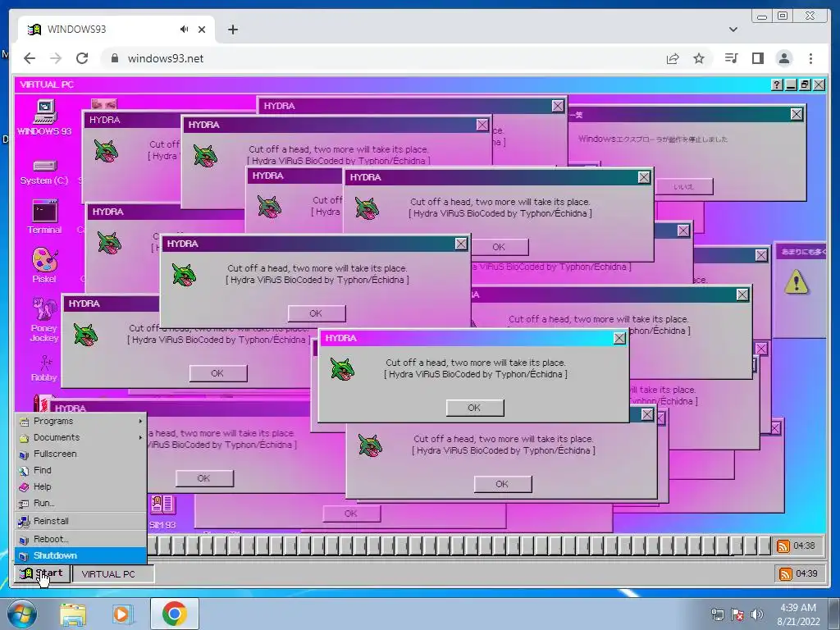The width and height of the screenshot is (840, 630).
Task: Open the SIM 93 desktop icon
Action: click(x=162, y=512)
